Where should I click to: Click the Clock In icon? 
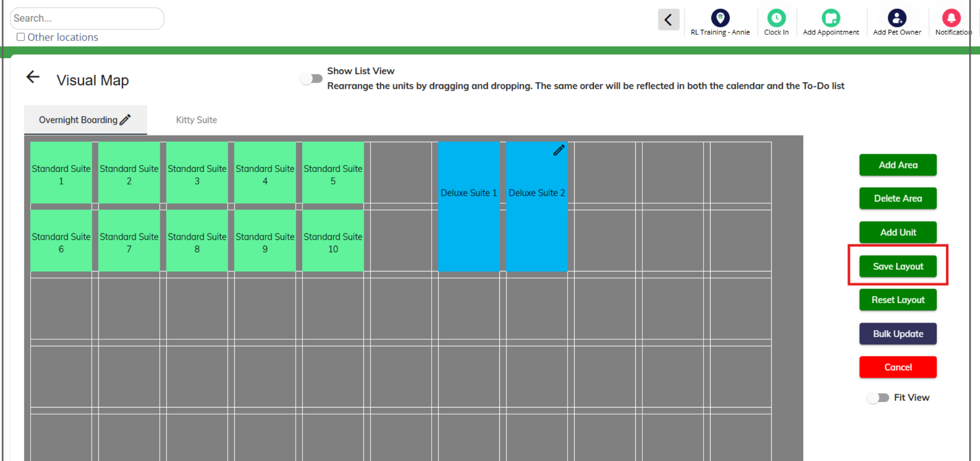pos(776,18)
